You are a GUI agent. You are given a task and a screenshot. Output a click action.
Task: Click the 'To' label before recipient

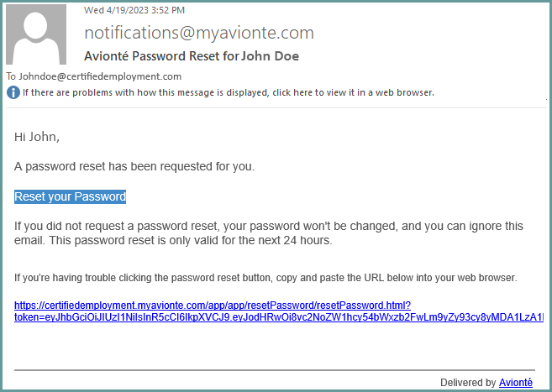tap(11, 76)
